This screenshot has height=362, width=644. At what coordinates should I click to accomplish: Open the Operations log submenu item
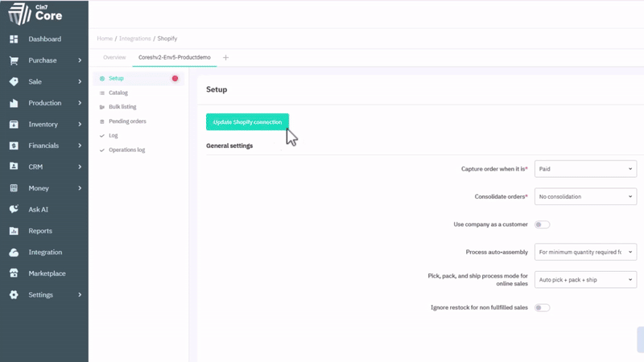[127, 150]
